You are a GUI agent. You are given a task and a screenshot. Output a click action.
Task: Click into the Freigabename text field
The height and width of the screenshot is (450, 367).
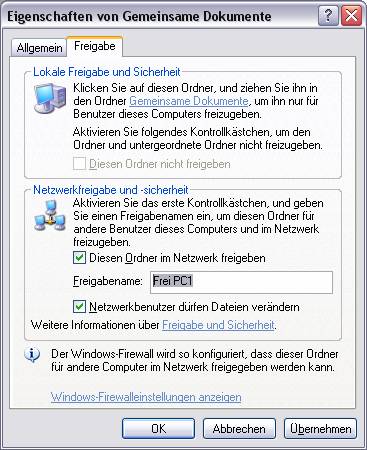[x=241, y=282]
